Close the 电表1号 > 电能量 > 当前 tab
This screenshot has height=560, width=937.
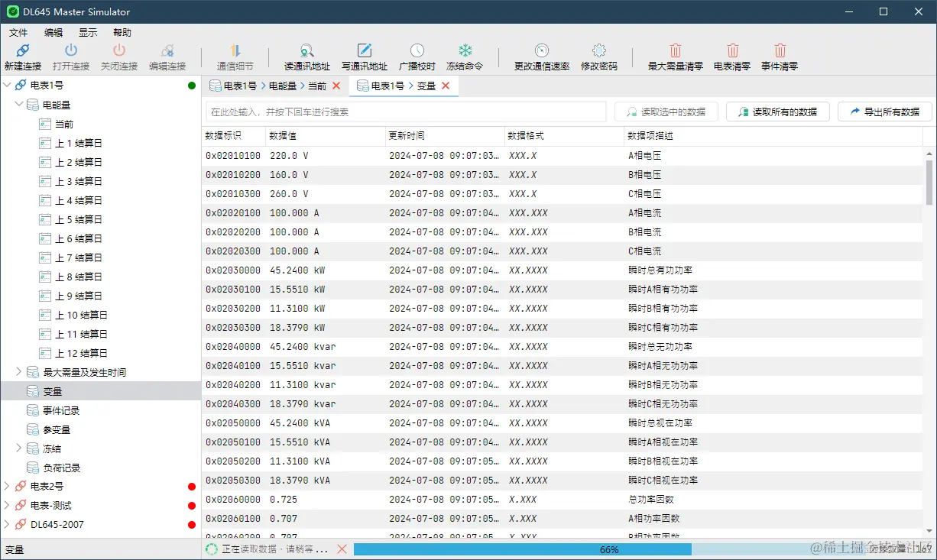(336, 86)
